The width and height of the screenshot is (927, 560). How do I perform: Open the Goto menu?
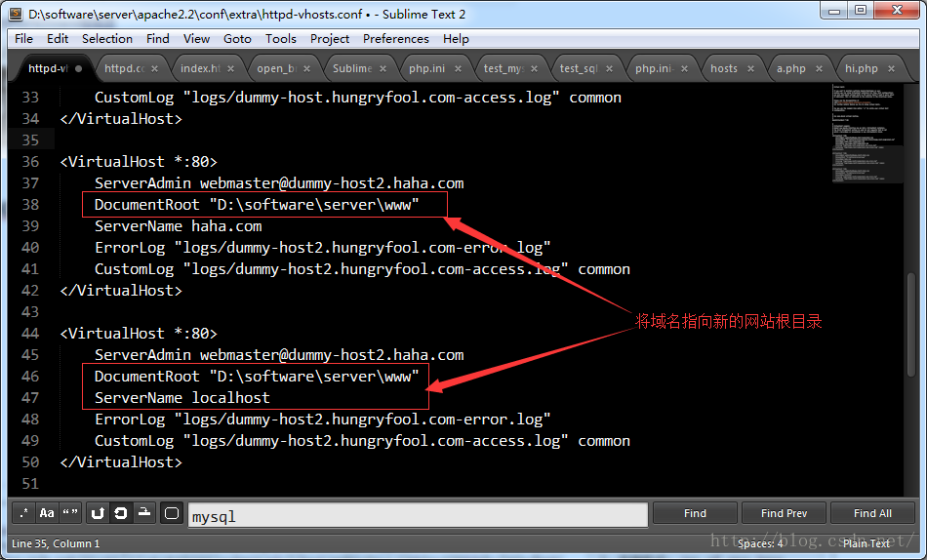[237, 39]
